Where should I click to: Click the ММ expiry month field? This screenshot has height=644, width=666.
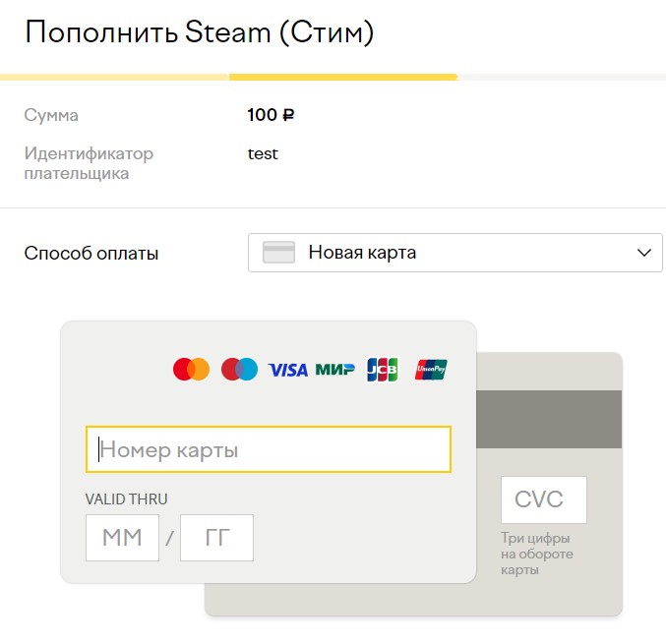[122, 538]
